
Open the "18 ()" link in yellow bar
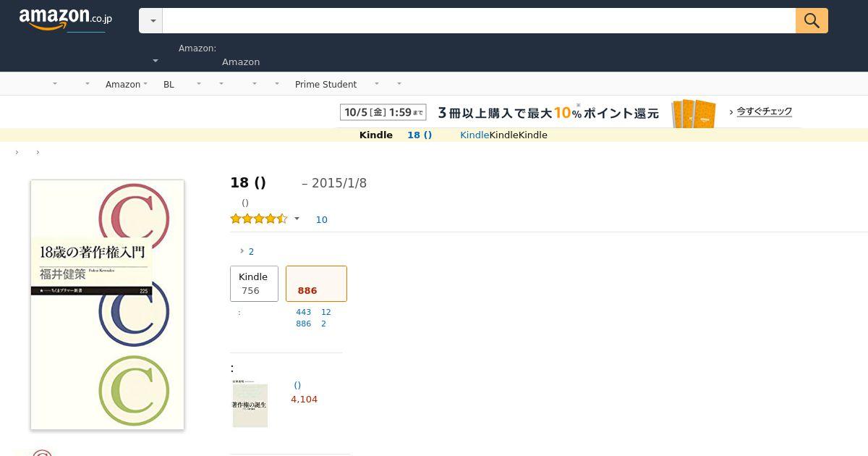click(x=420, y=135)
